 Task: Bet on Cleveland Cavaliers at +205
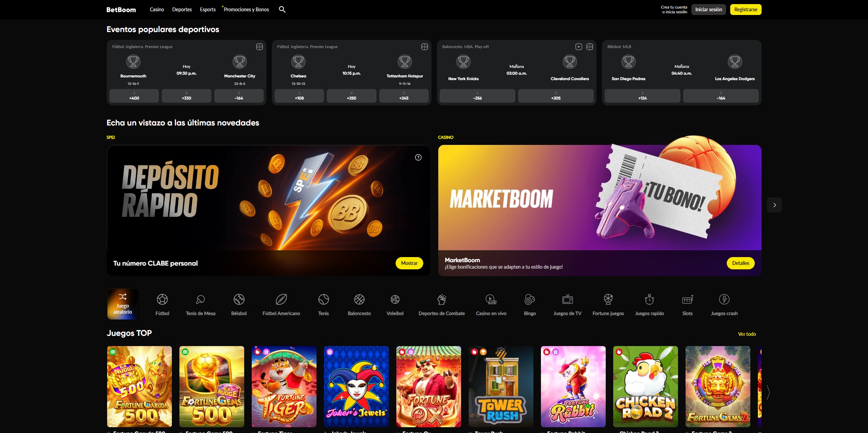click(x=556, y=96)
